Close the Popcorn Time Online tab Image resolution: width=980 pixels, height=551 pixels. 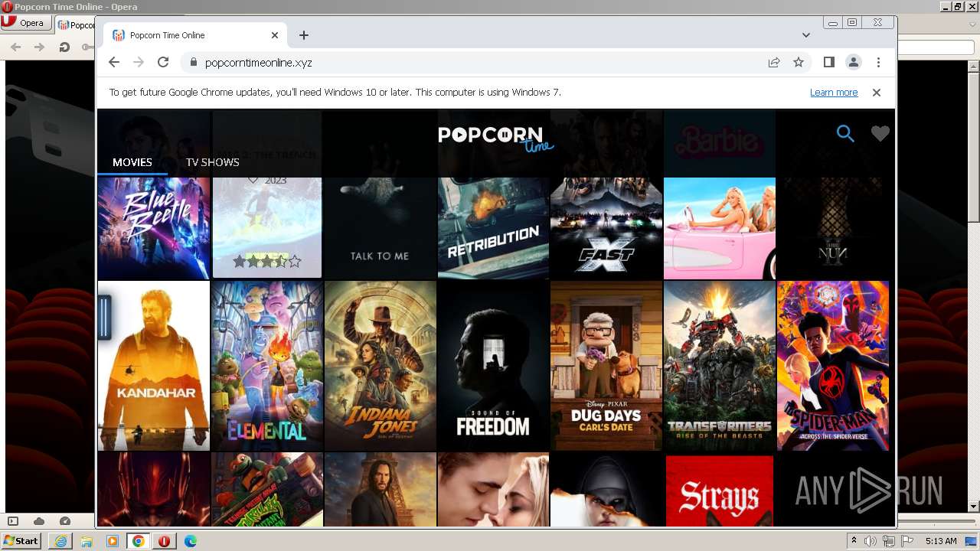[275, 35]
